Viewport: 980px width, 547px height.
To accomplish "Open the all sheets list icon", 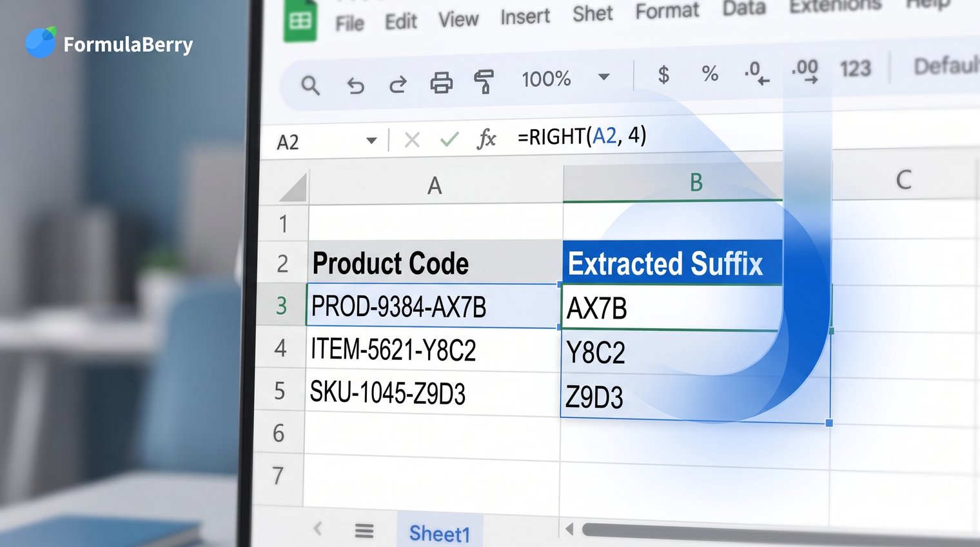I will pos(364,531).
